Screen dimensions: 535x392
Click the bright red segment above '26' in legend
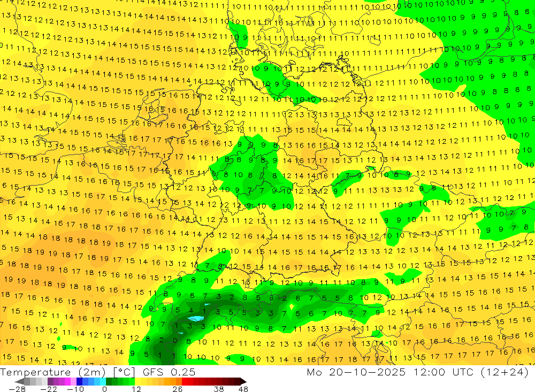coord(185,381)
